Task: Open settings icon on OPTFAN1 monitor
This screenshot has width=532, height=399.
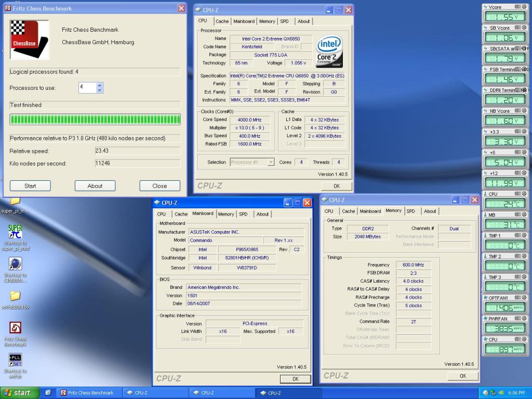Action: click(518, 298)
